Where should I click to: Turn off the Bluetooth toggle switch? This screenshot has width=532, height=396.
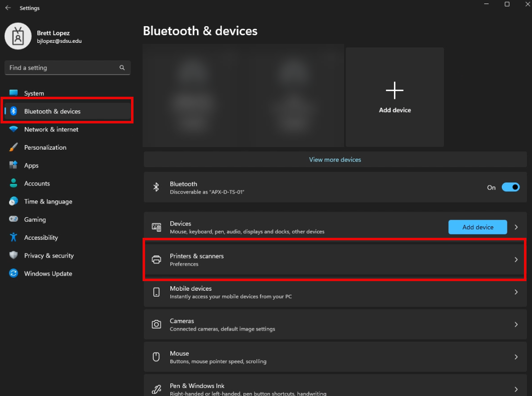(x=511, y=187)
